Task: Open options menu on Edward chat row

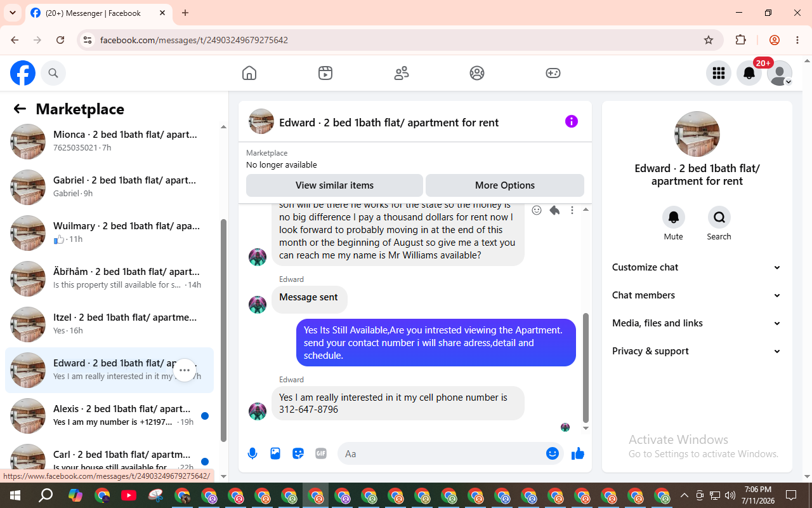Action: (x=185, y=370)
